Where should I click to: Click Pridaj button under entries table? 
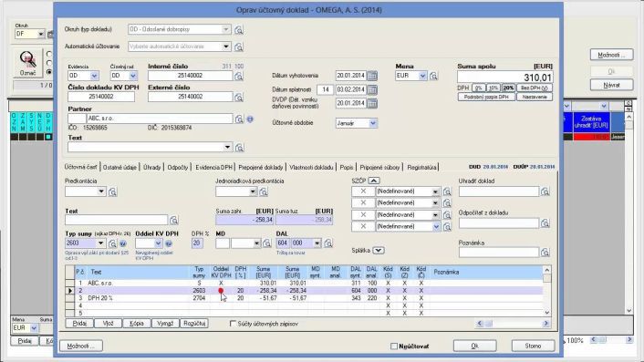coord(79,324)
